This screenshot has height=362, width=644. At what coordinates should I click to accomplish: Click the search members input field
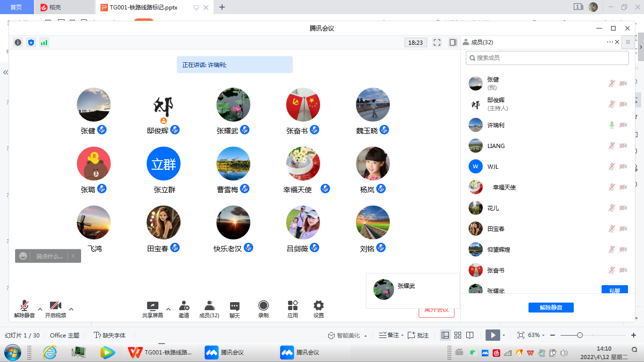(x=547, y=58)
